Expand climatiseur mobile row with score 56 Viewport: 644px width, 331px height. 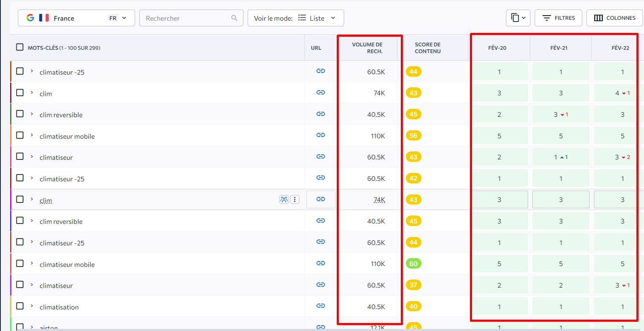pyautogui.click(x=32, y=135)
